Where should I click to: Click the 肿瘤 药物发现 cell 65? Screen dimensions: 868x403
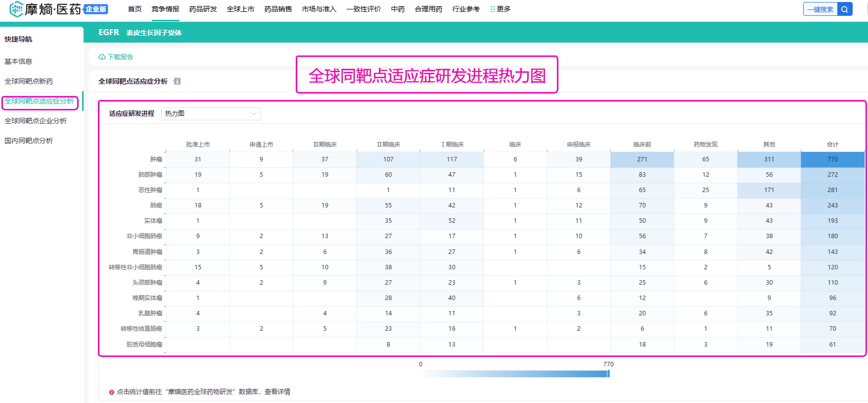tap(706, 159)
